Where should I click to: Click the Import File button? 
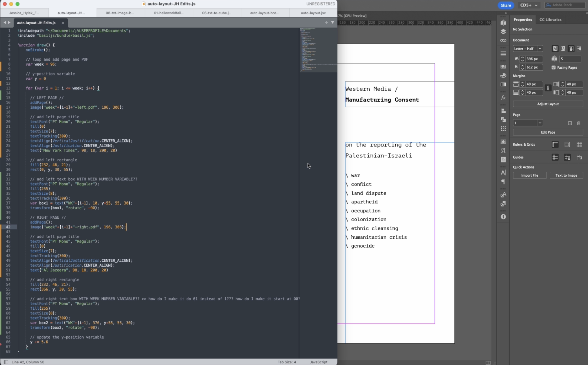click(530, 175)
